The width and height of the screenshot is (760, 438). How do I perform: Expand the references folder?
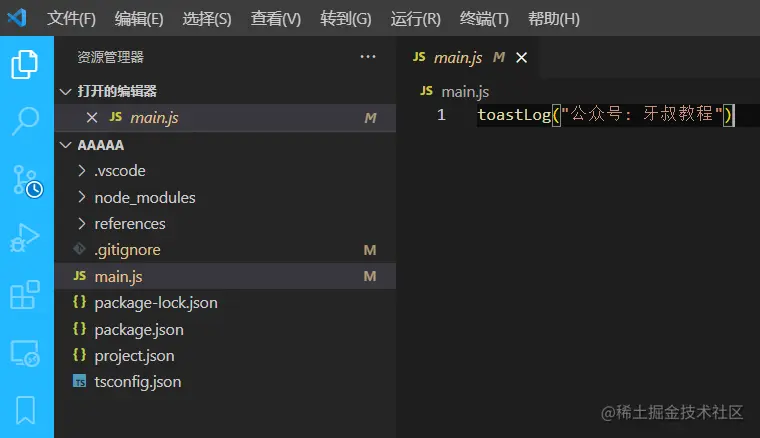81,223
